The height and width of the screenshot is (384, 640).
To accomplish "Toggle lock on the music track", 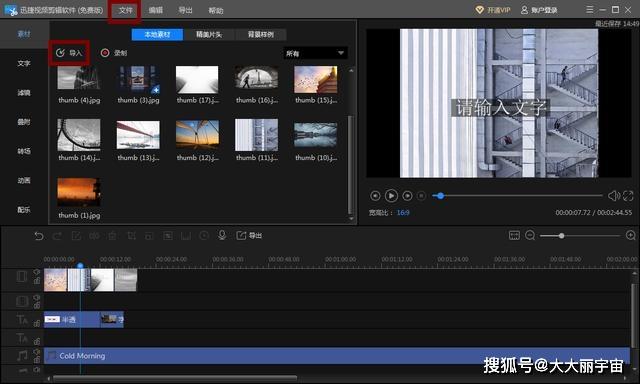I will [37, 360].
